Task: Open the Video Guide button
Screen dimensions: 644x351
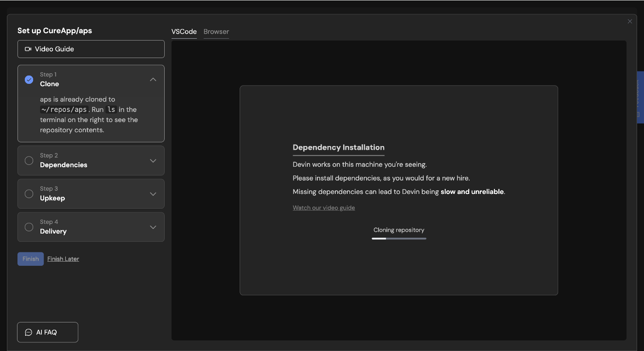Action: [91, 49]
